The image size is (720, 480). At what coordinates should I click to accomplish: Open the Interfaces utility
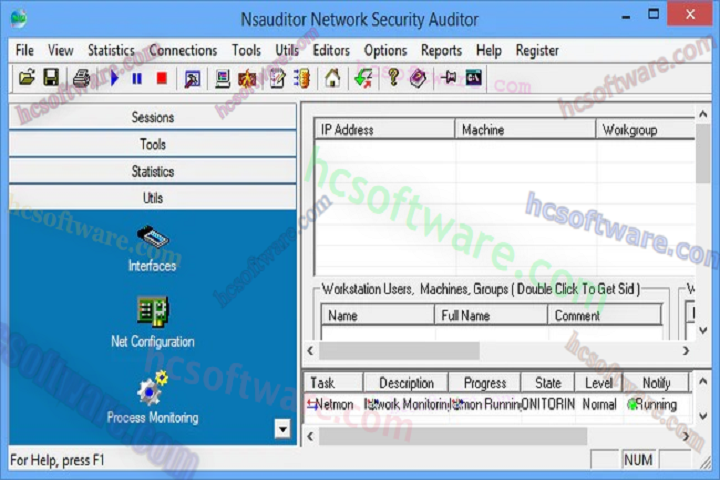tap(152, 249)
